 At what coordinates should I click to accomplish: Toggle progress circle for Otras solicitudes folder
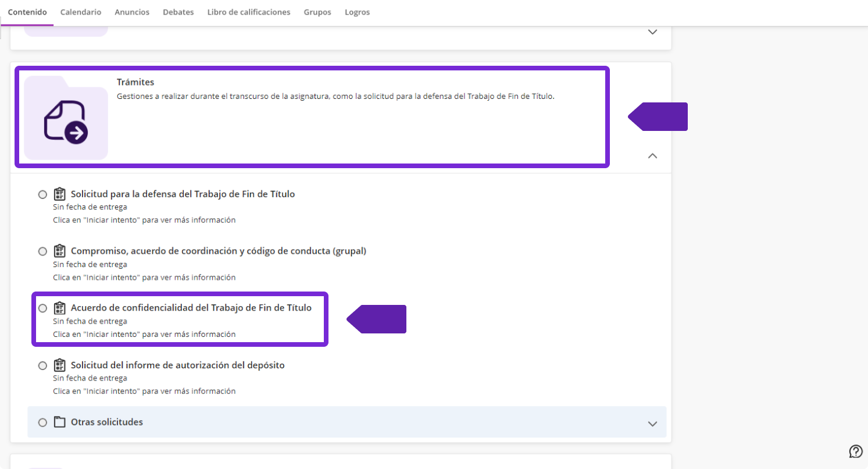(x=42, y=422)
